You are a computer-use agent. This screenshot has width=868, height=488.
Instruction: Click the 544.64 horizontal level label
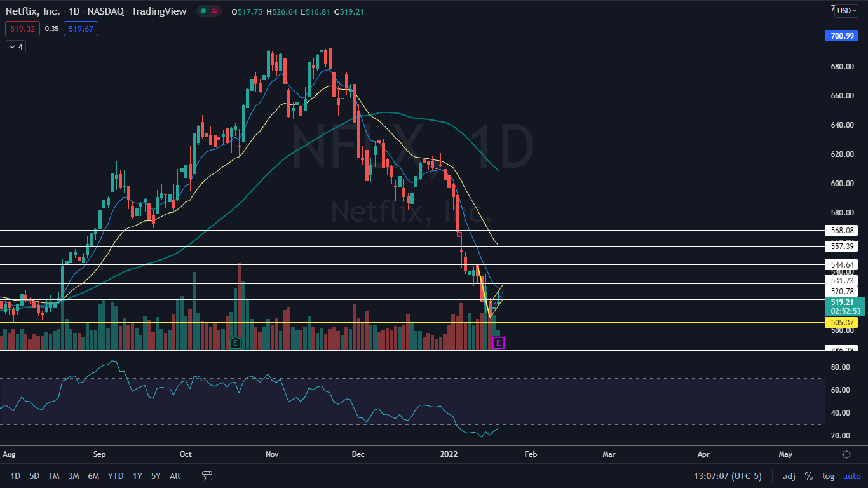842,264
